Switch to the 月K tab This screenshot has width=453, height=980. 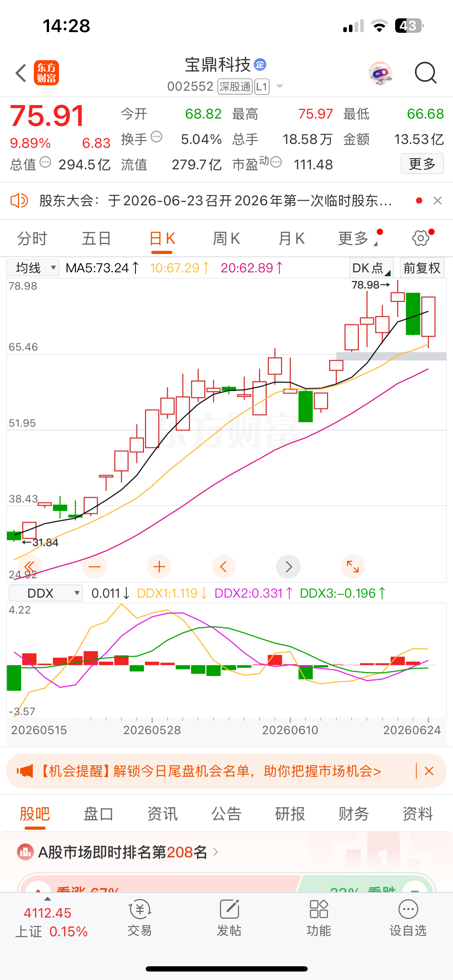pos(291,238)
